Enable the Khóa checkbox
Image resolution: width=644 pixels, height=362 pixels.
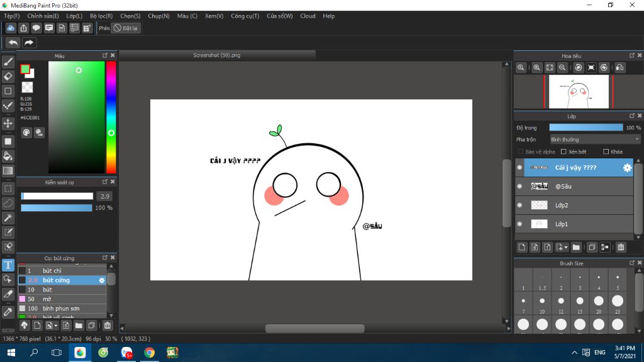[x=606, y=152]
